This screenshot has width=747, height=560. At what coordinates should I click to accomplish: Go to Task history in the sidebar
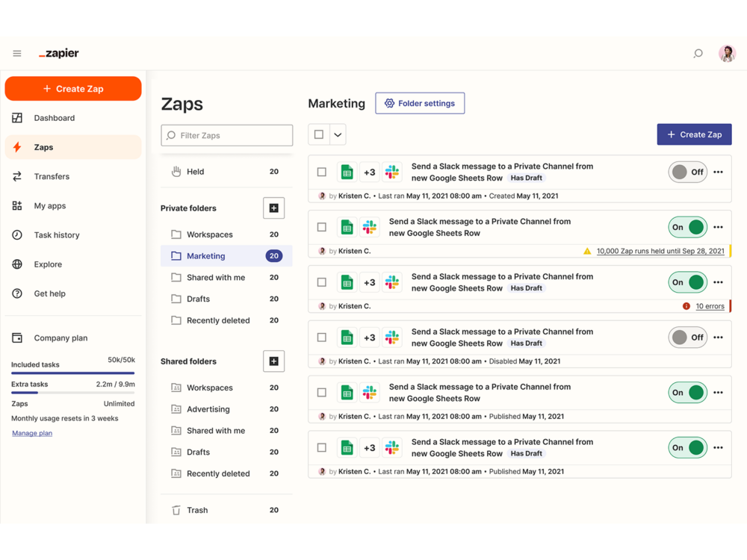tap(56, 235)
